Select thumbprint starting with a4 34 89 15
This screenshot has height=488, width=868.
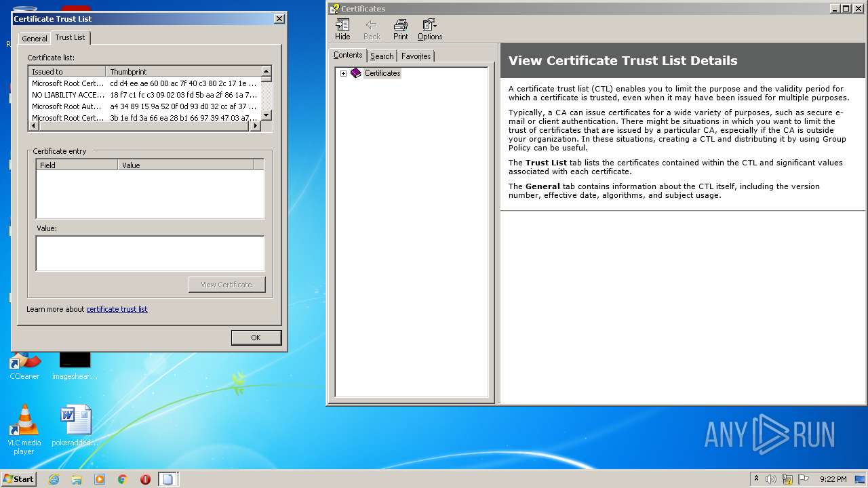point(183,106)
